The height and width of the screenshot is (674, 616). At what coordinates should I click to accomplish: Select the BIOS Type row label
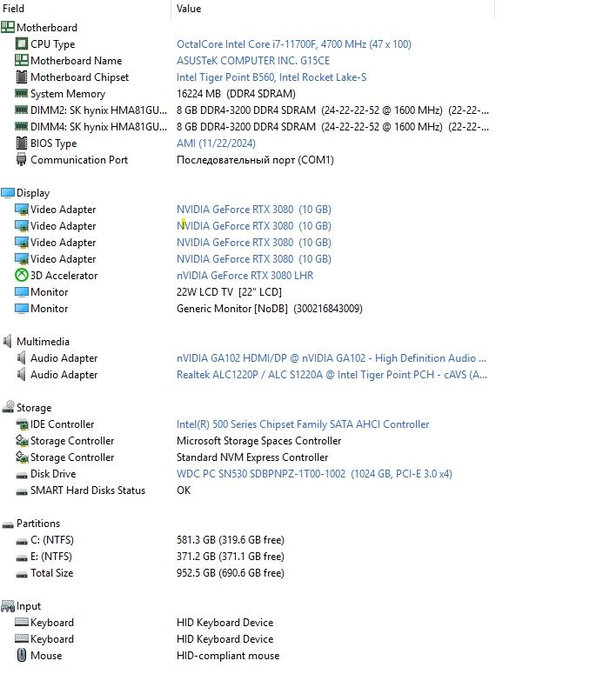tap(53, 143)
